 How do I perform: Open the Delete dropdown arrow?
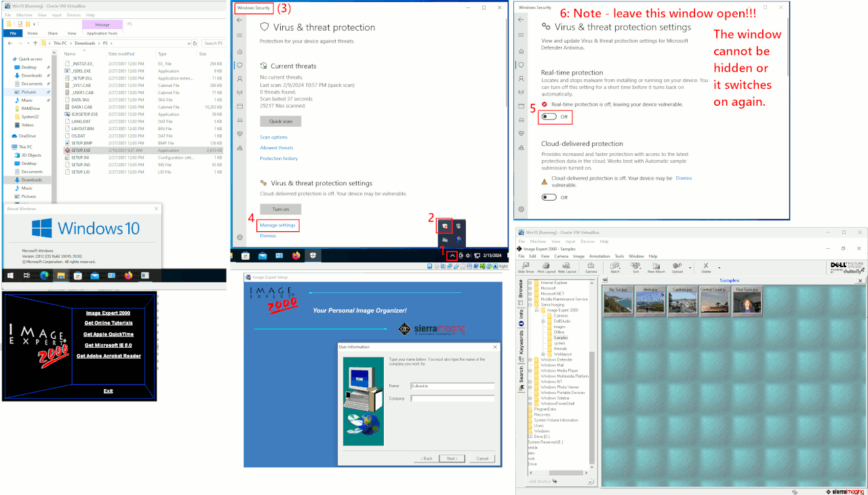(719, 267)
